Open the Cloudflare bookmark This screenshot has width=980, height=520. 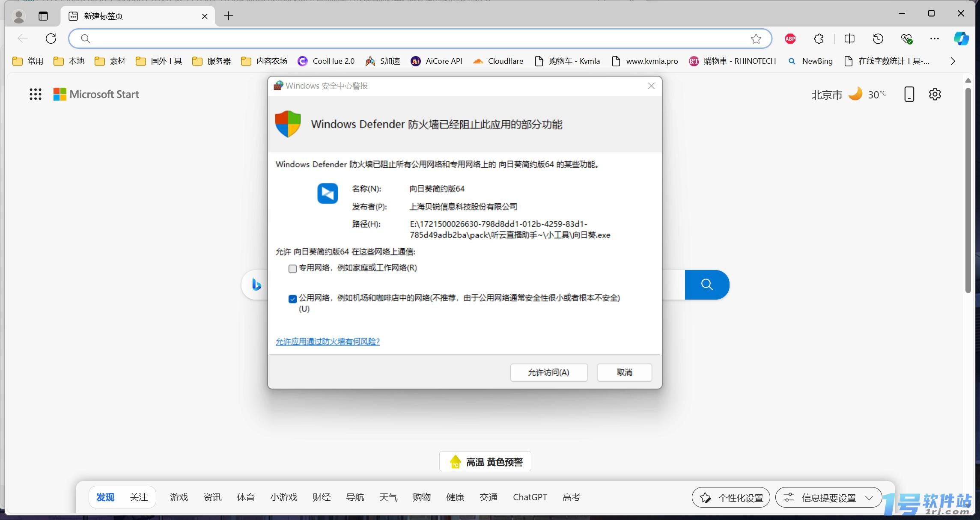pyautogui.click(x=498, y=61)
